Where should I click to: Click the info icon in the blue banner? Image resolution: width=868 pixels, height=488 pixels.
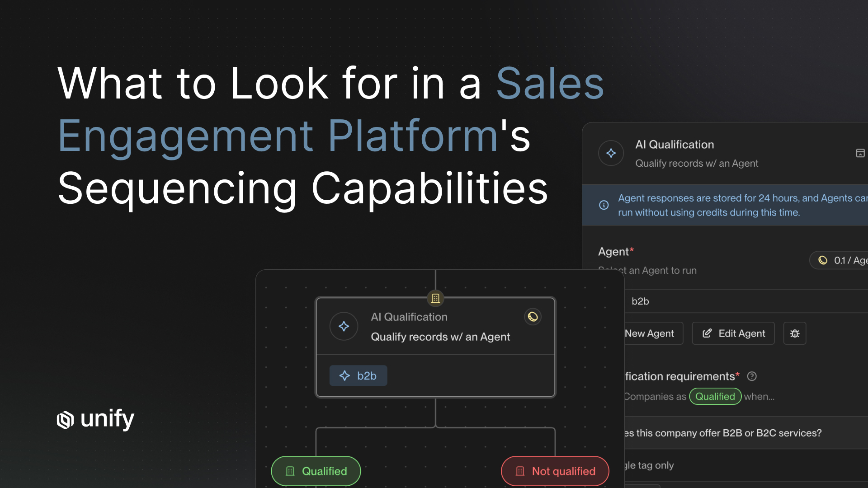[x=604, y=205]
